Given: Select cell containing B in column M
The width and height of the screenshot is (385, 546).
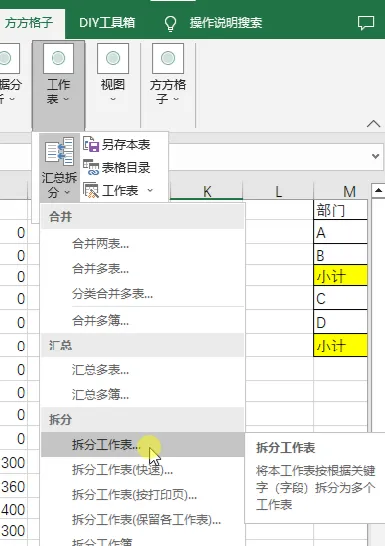Looking at the screenshot, I should (340, 255).
